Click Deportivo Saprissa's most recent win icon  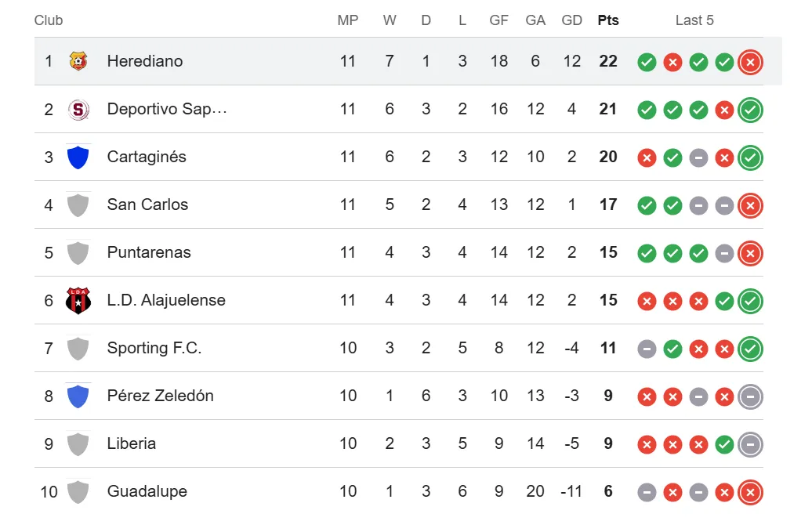tap(750, 110)
